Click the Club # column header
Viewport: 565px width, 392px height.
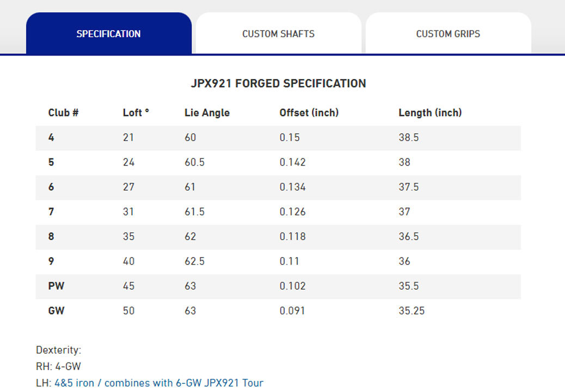63,113
